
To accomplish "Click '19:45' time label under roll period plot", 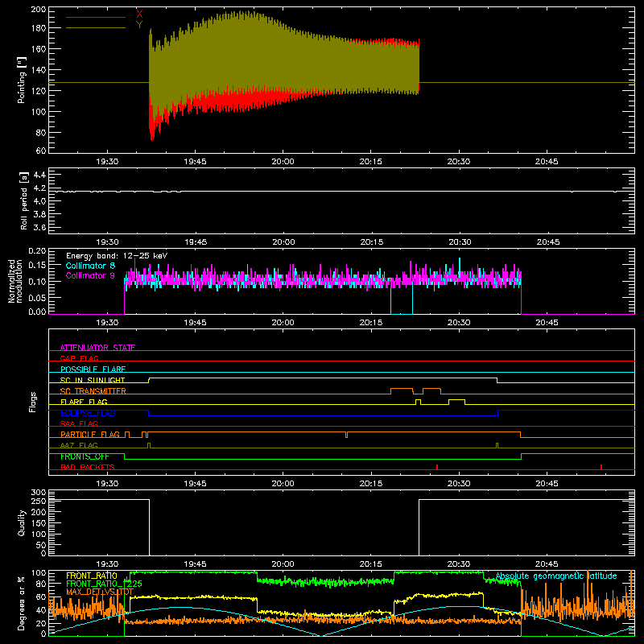I will point(196,242).
